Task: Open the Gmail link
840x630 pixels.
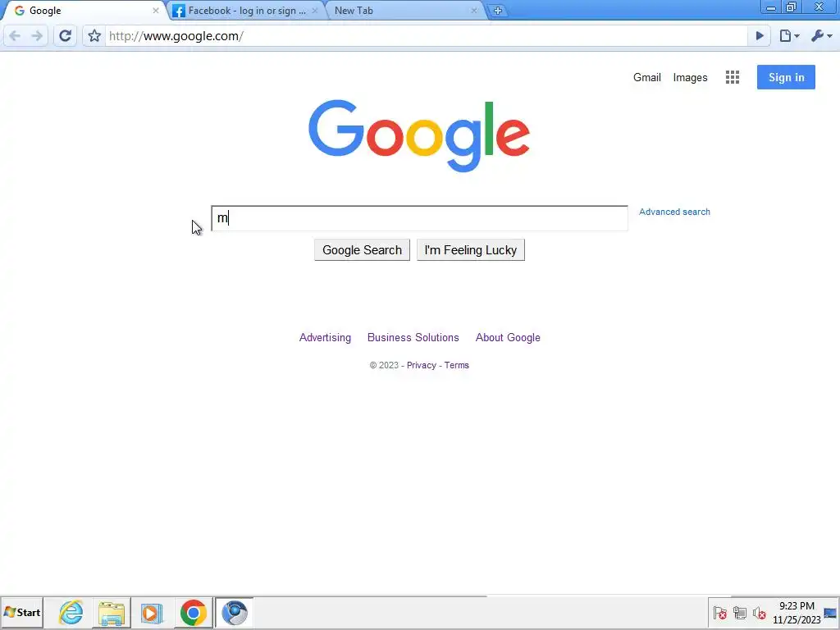Action: click(646, 77)
